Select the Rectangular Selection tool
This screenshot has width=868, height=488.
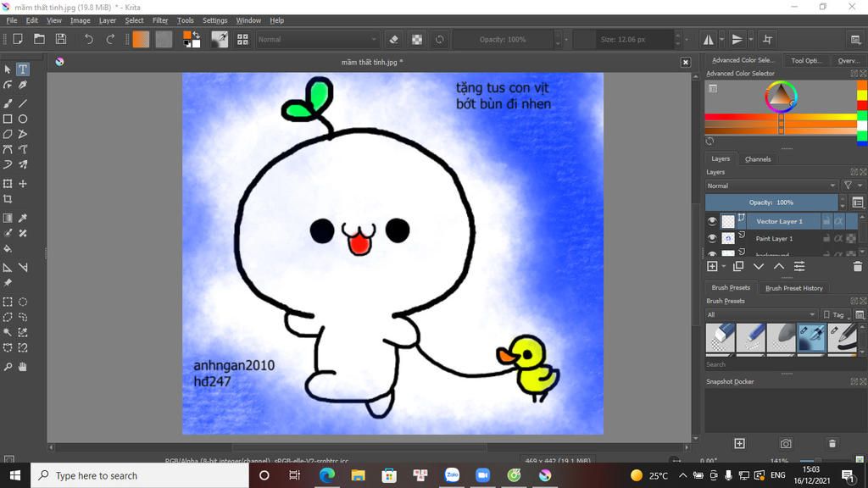click(x=8, y=302)
